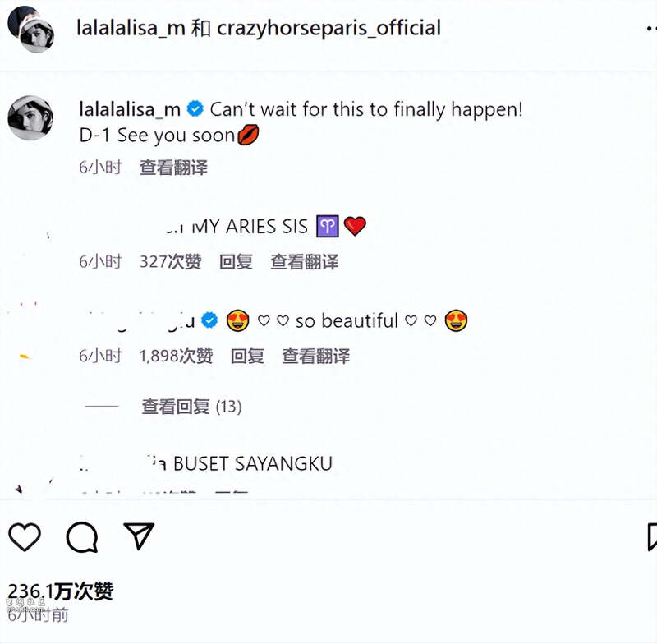
Task: View translation of the so beautiful comment
Action: click(316, 356)
